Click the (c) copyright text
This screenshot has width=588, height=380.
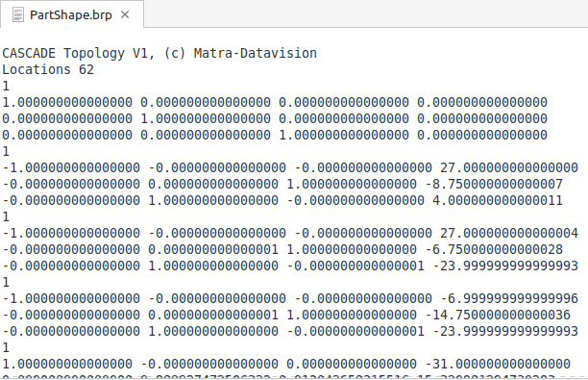(x=174, y=53)
